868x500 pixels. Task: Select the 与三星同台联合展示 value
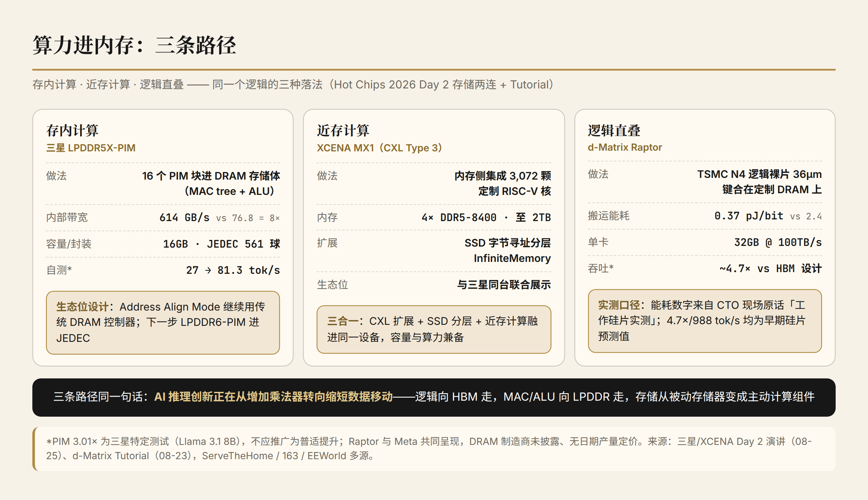click(504, 285)
